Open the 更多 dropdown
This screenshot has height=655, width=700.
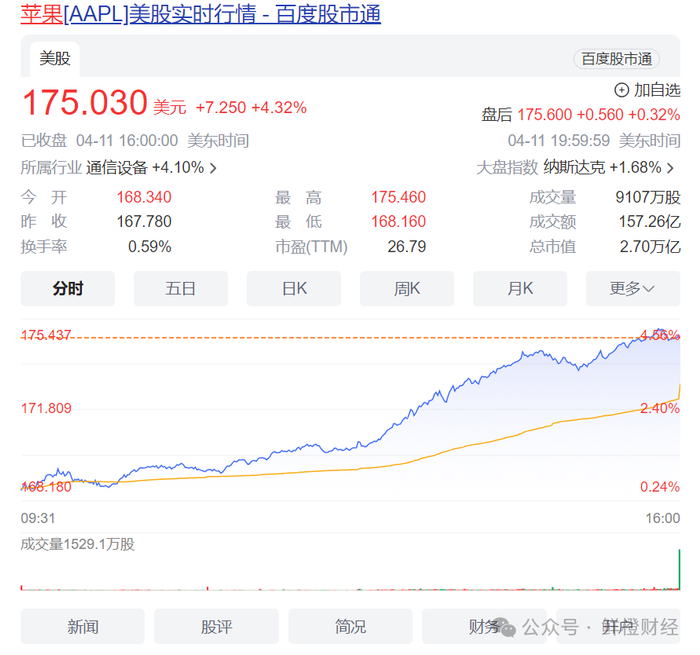coord(633,288)
